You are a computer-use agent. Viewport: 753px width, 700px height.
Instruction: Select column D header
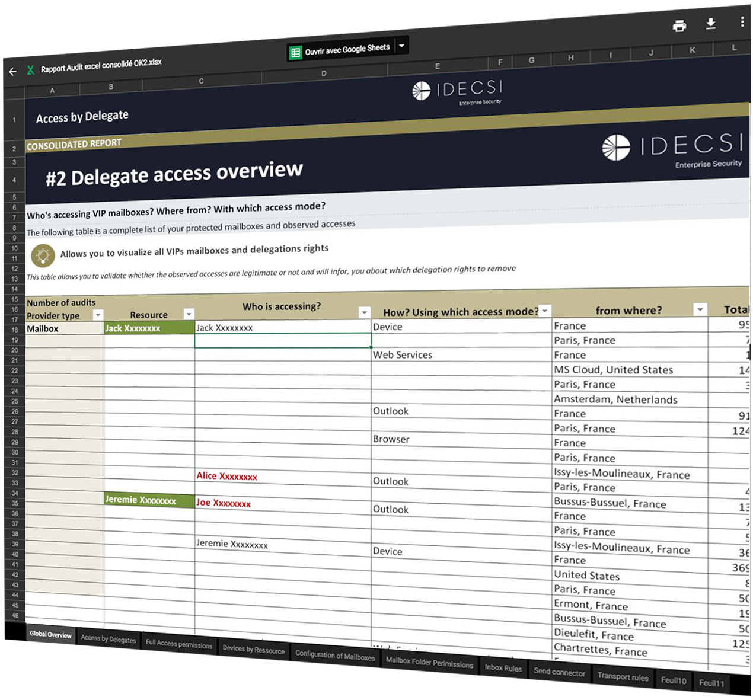(324, 73)
